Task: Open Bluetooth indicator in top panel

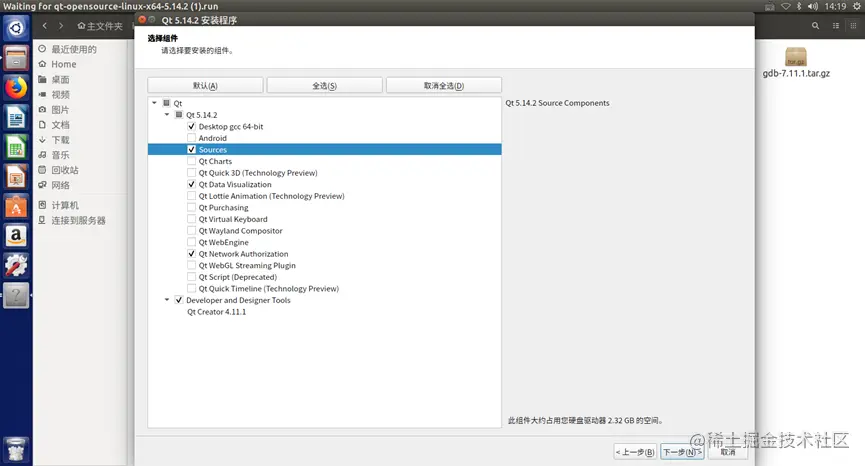Action: pos(799,6)
